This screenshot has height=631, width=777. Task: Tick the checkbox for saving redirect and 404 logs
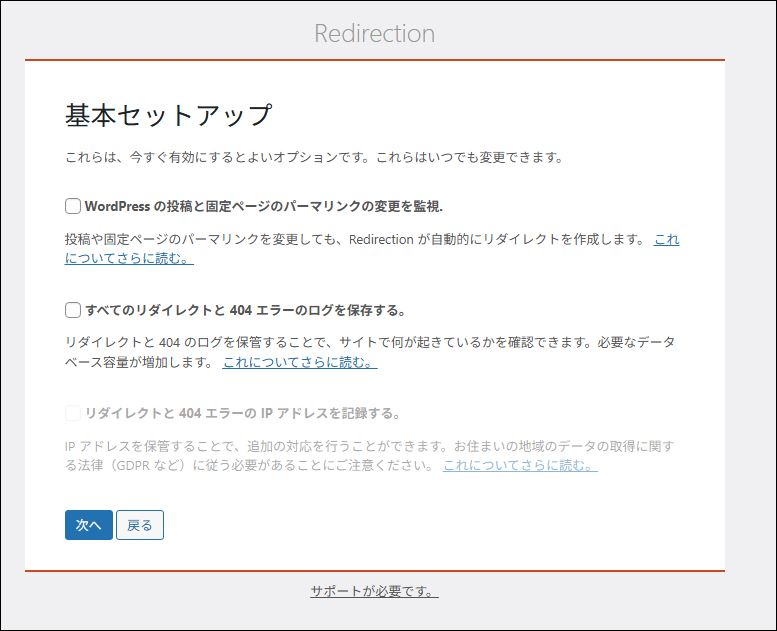(73, 310)
